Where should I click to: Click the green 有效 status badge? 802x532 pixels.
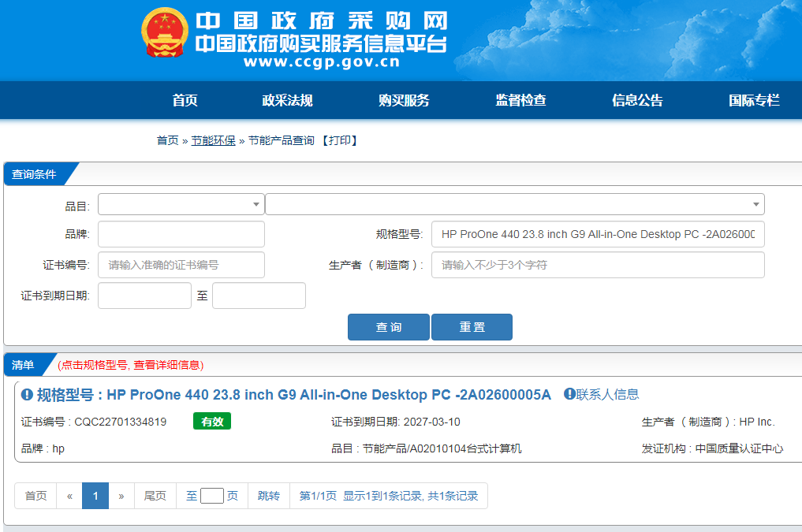pyautogui.click(x=212, y=421)
